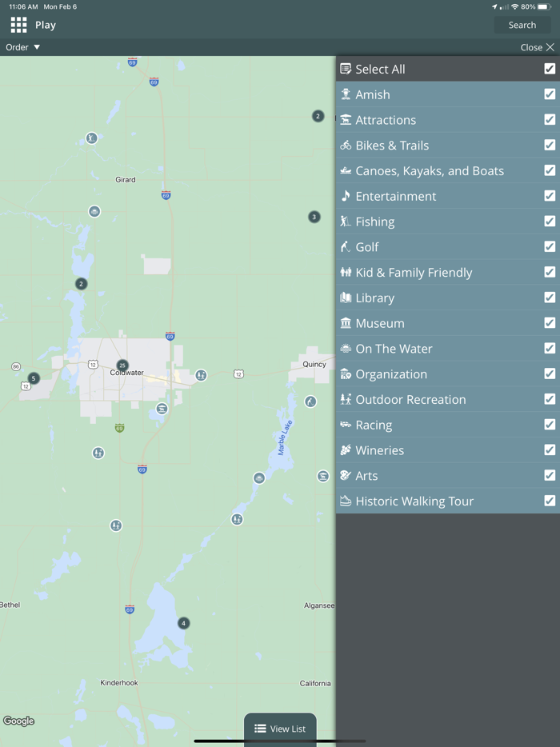Uncheck the Organization checkbox

point(550,373)
